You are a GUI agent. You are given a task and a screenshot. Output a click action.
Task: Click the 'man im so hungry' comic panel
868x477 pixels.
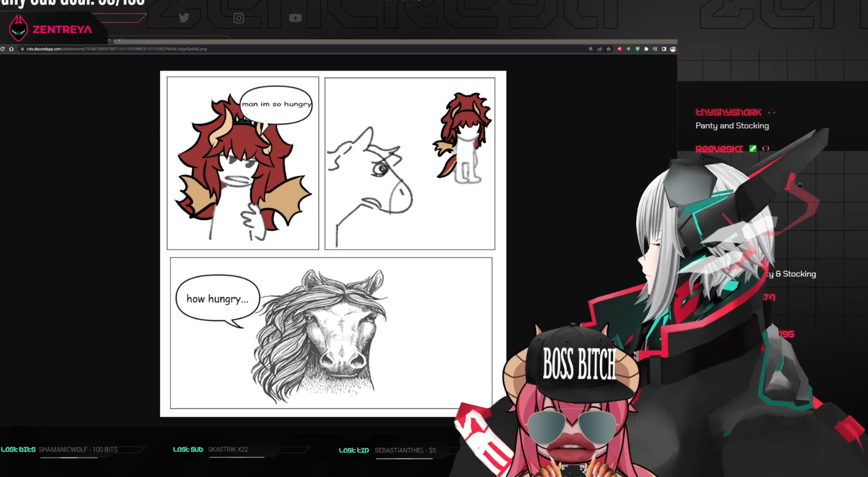coord(243,163)
